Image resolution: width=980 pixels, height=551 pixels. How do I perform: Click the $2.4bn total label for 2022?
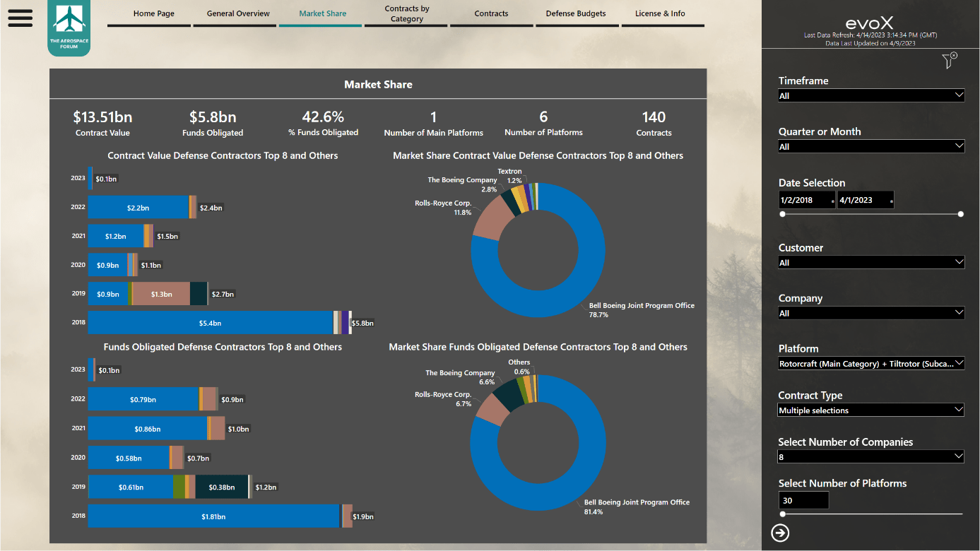(x=211, y=208)
